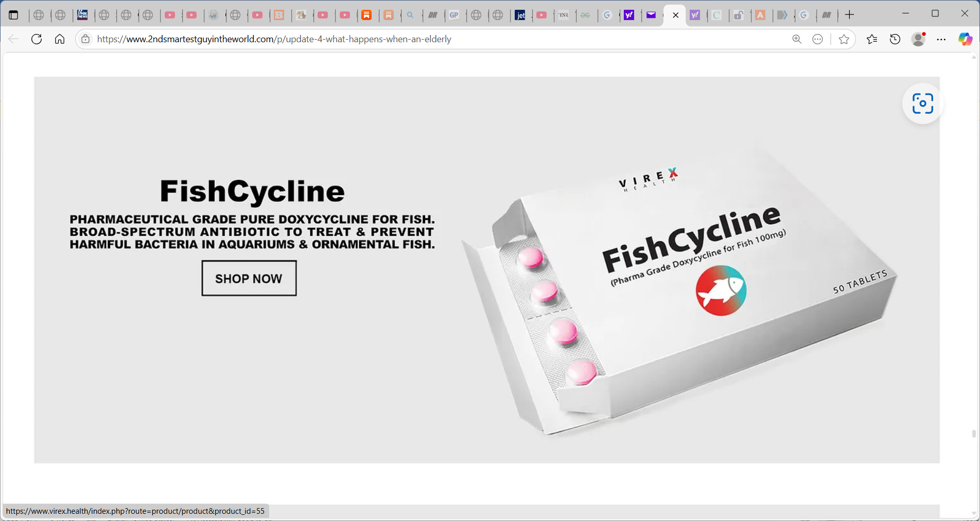Viewport: 980px width, 521px height.
Task: Switch to the jet tab
Action: click(x=520, y=15)
